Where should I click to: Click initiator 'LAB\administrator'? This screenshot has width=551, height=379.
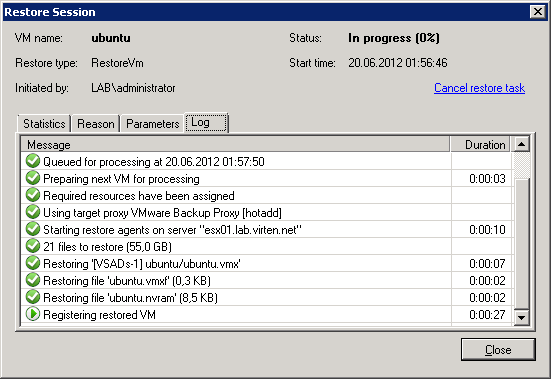pos(133,88)
